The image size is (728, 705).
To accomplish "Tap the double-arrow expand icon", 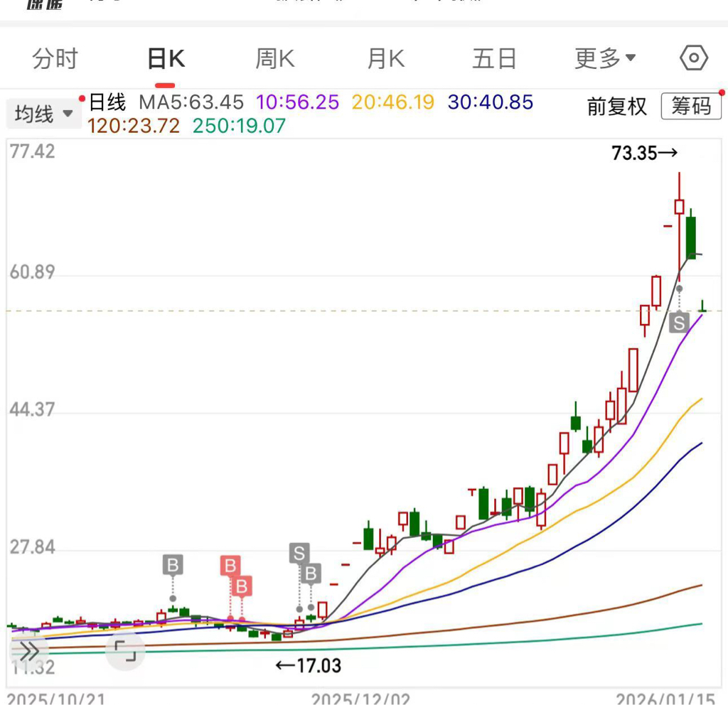I will (29, 651).
